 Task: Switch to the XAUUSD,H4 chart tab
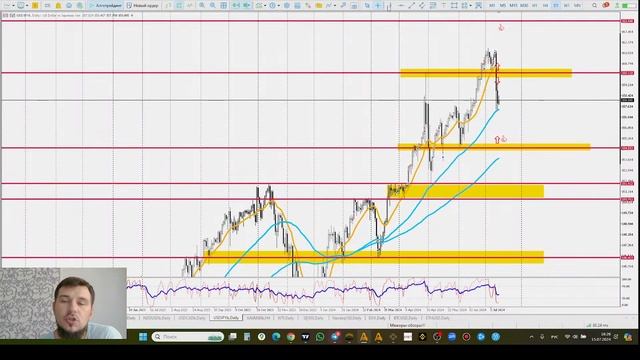[258, 318]
